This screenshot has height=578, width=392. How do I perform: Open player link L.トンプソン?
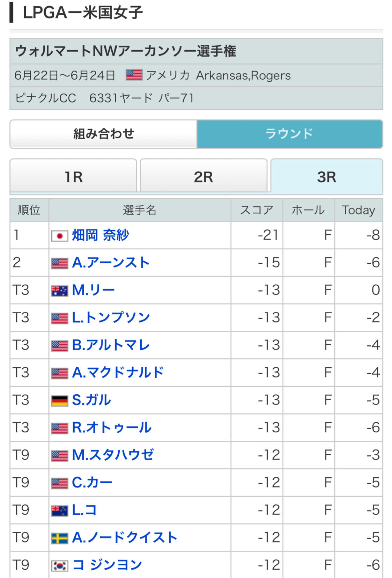111,318
